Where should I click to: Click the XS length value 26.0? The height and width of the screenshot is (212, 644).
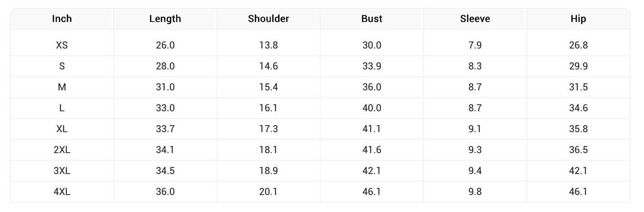[165, 45]
